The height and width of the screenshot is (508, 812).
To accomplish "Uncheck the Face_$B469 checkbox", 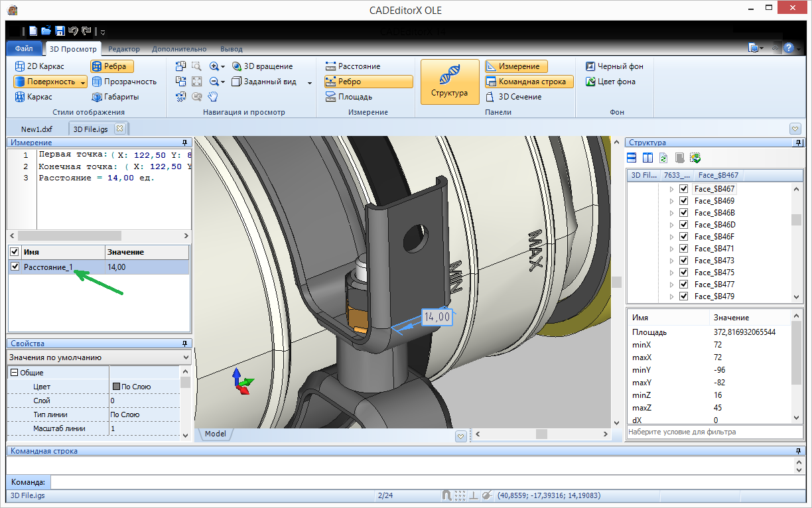I will [683, 201].
